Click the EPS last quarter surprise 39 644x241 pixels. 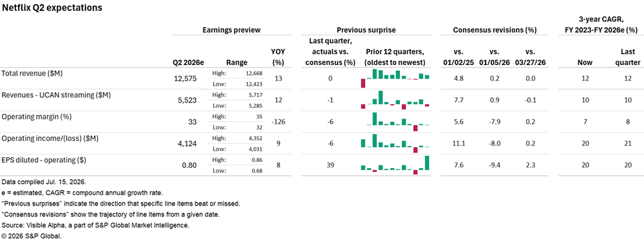click(330, 165)
